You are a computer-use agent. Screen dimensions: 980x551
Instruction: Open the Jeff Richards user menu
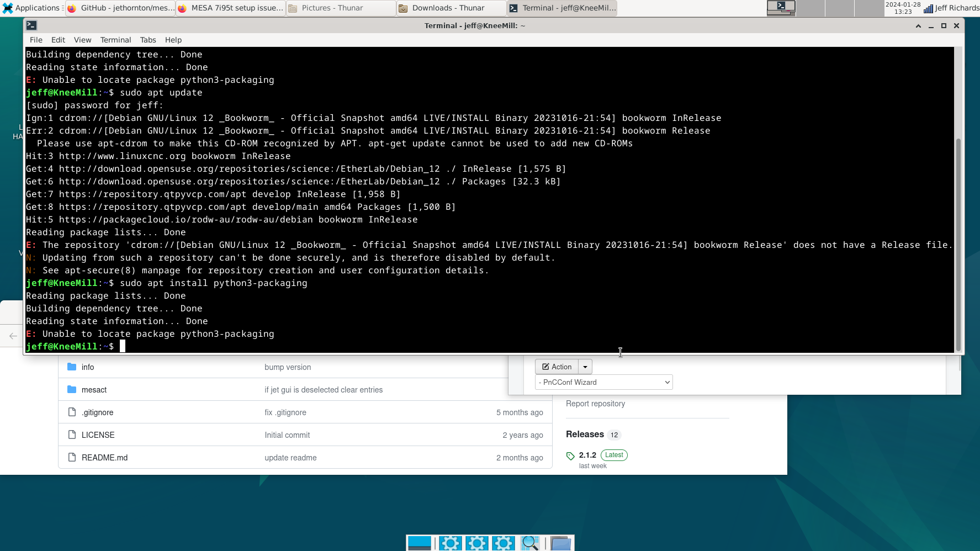coord(957,8)
